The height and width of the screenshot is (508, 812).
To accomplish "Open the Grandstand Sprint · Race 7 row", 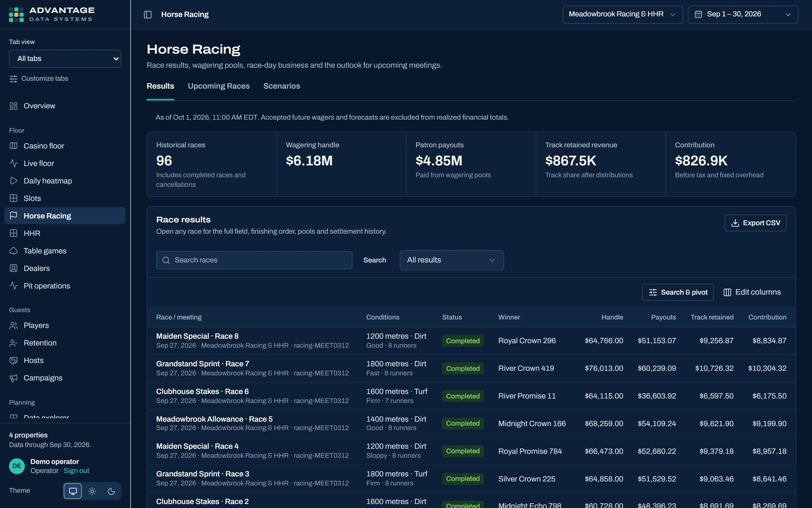I will pyautogui.click(x=471, y=368).
